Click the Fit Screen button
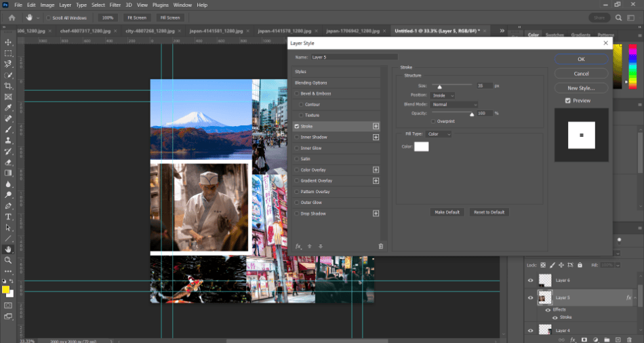 (x=137, y=18)
